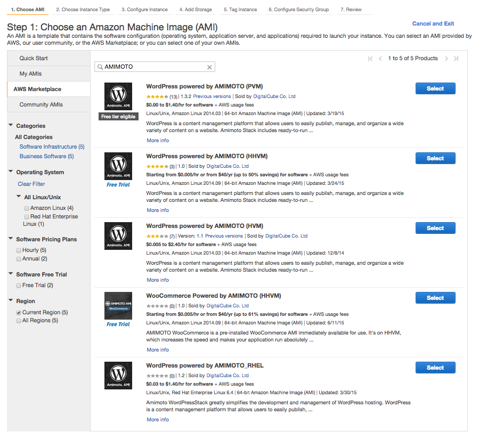This screenshot has width=479, height=448.
Task: Collapse the Categories section
Action: (11, 125)
